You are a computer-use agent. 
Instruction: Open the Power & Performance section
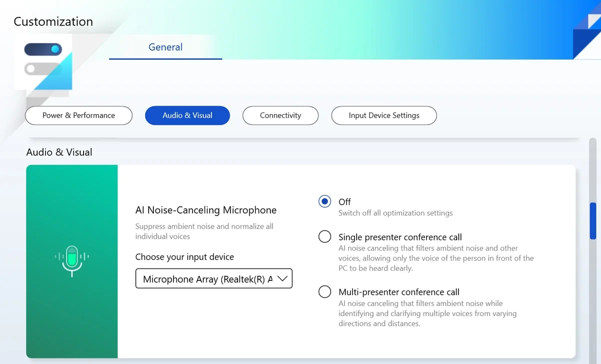point(79,115)
